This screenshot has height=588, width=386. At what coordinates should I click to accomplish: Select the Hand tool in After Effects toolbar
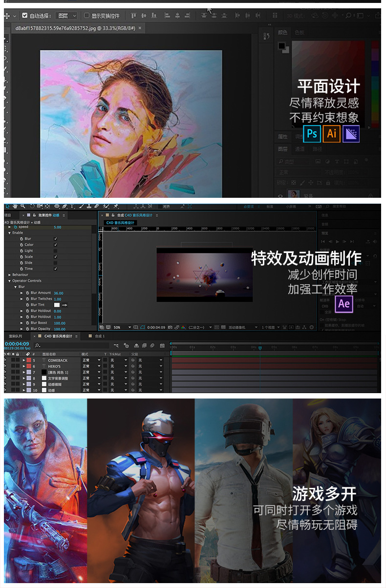(x=15, y=207)
